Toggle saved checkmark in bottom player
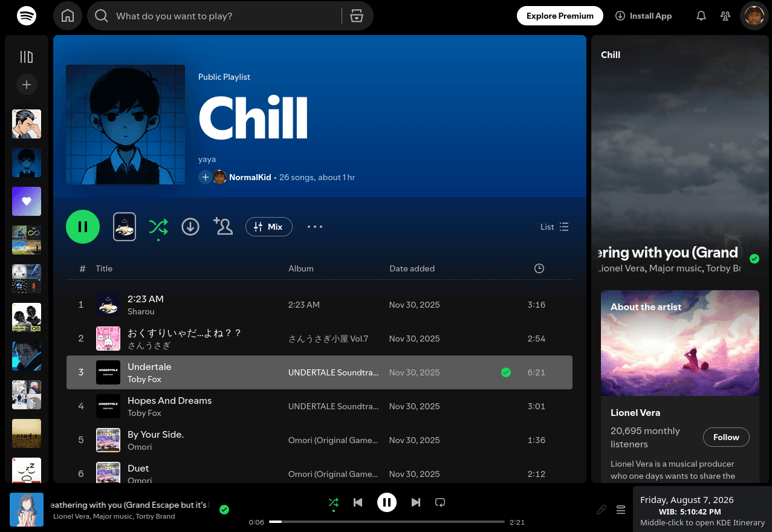Viewport: 772px width, 532px height. click(224, 510)
